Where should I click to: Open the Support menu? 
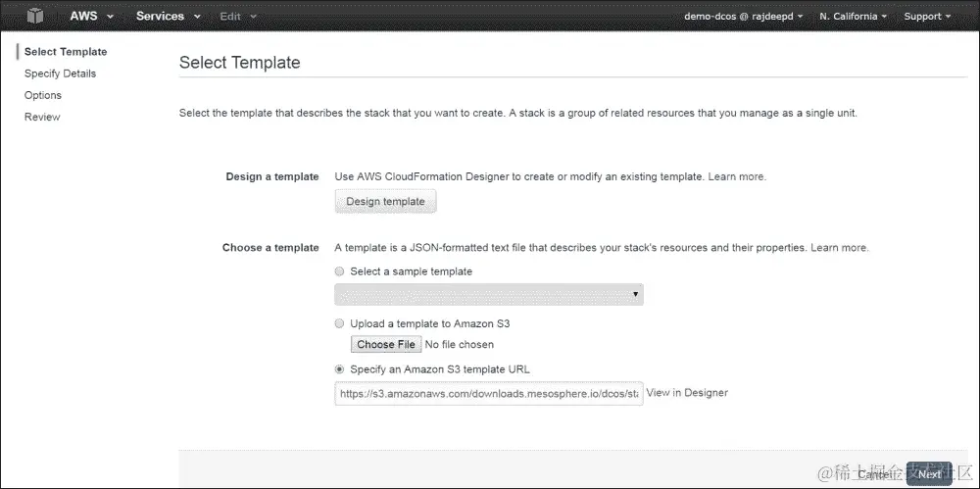point(927,17)
